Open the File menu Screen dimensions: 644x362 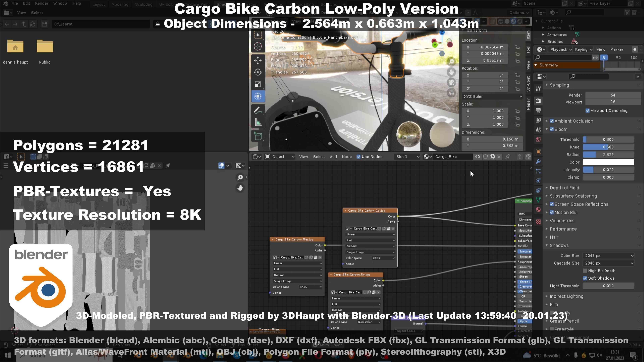pos(15,4)
